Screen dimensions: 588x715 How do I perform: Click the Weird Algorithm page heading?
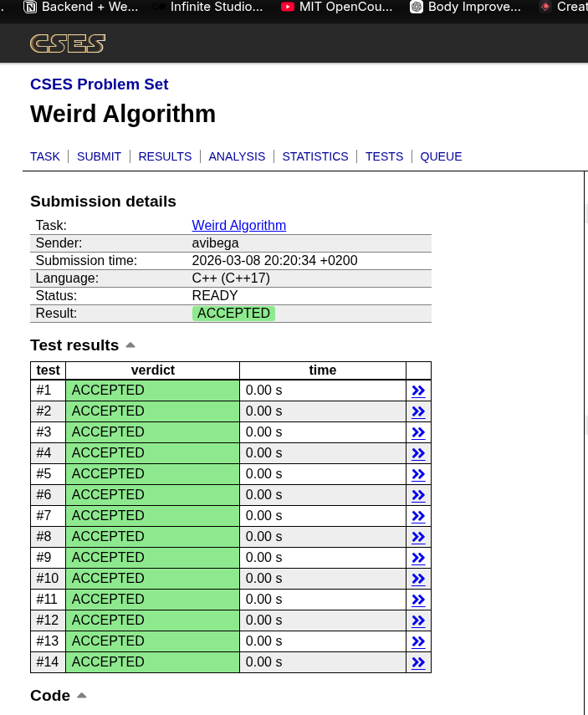pyautogui.click(x=123, y=114)
